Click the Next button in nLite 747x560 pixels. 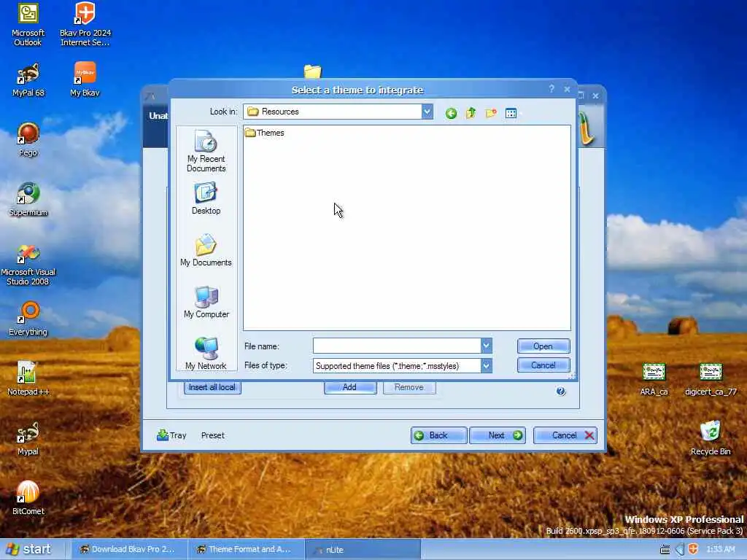coord(498,435)
